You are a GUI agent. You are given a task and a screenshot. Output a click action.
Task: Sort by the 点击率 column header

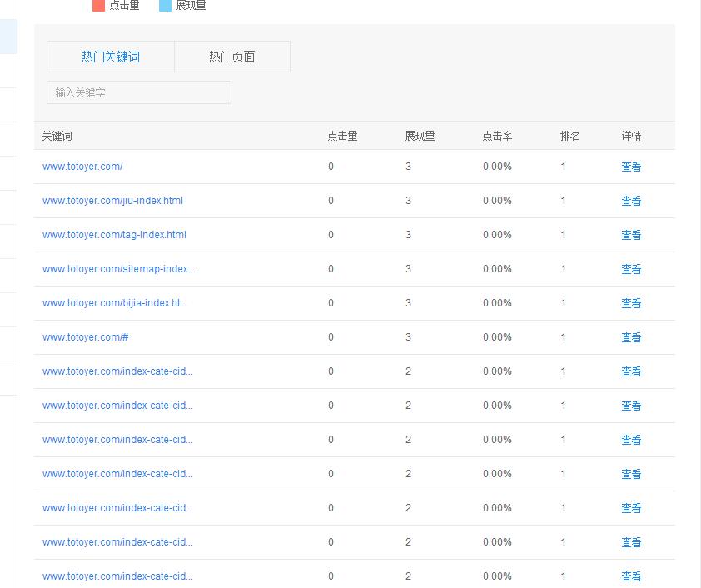click(x=497, y=136)
